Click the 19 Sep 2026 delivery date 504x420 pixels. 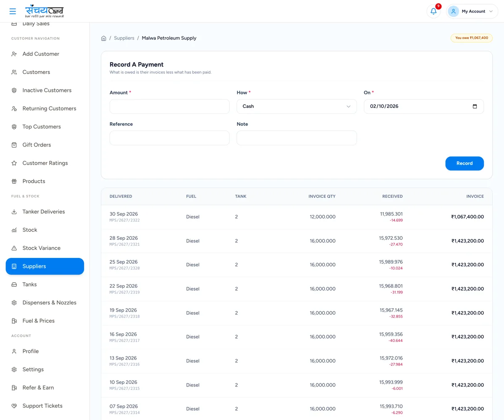coord(123,310)
